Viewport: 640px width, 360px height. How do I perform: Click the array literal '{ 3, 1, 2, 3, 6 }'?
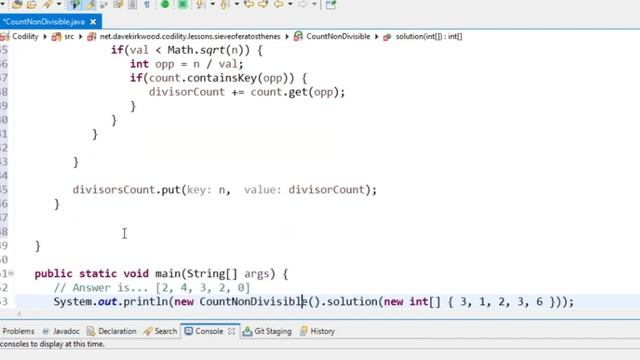[501, 302]
